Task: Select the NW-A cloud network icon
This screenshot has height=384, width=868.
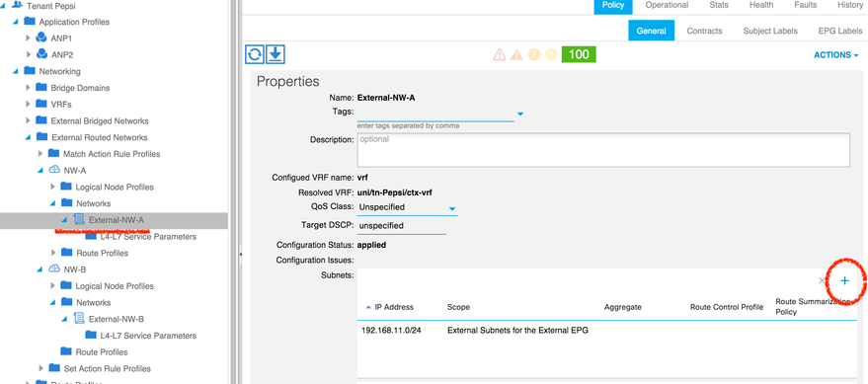Action: [x=54, y=171]
